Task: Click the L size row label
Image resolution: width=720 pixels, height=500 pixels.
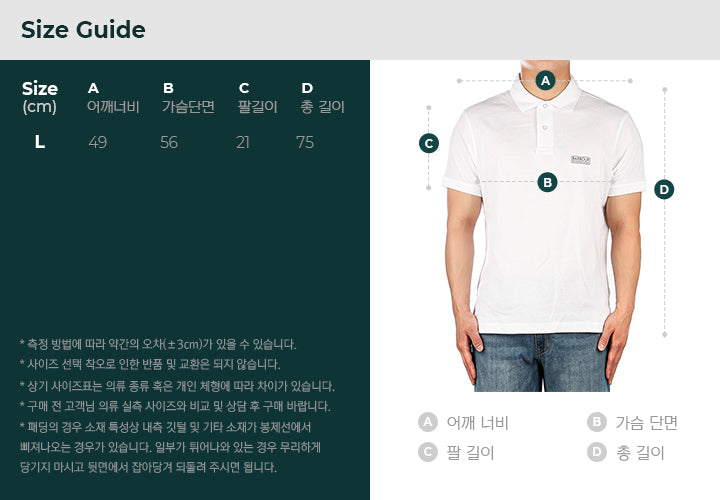Action: tap(40, 142)
